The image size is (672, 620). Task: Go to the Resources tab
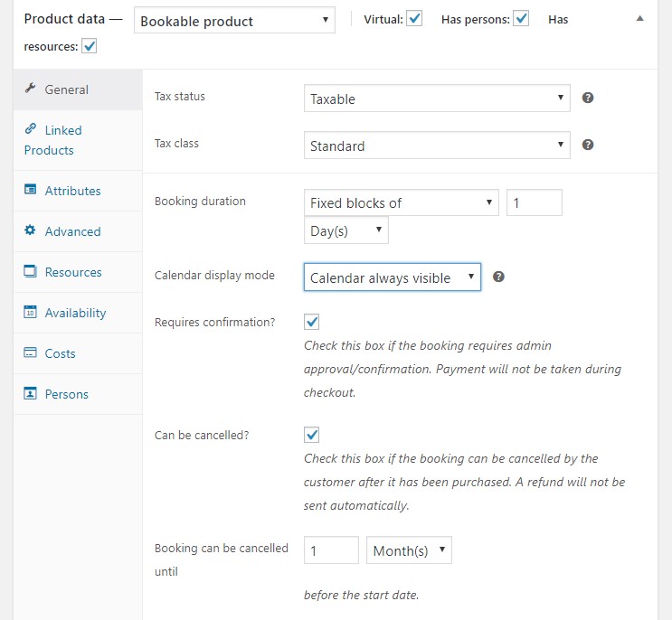click(78, 272)
